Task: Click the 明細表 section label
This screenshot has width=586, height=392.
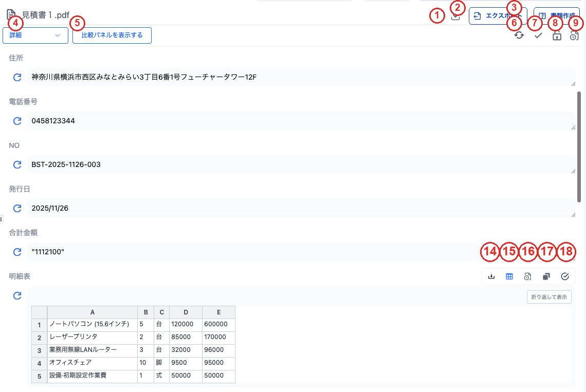Action: (20, 276)
